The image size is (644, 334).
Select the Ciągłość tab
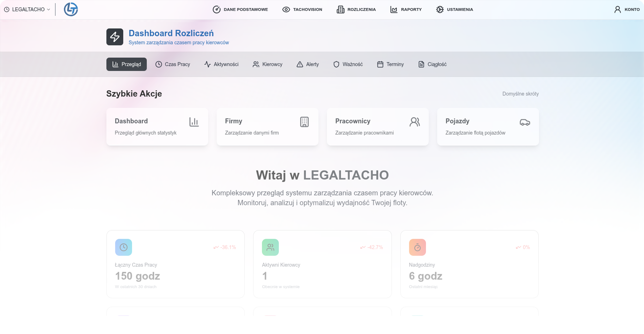432,64
